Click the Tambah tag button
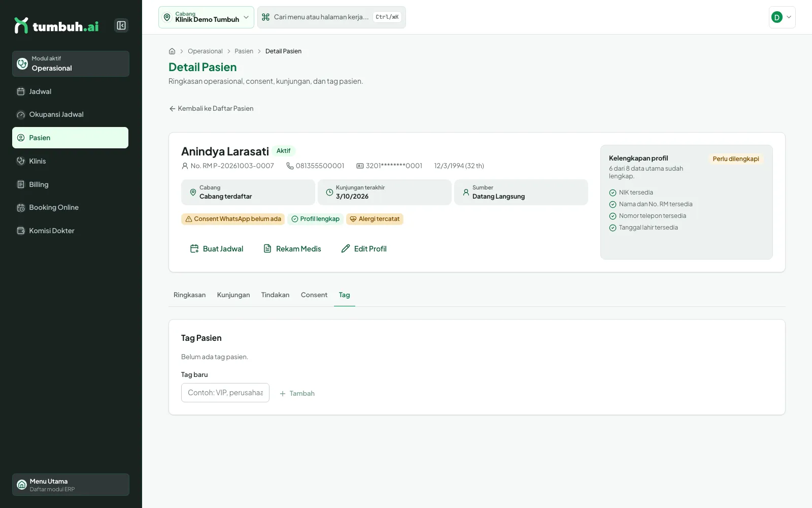This screenshot has height=508, width=812. [x=297, y=393]
